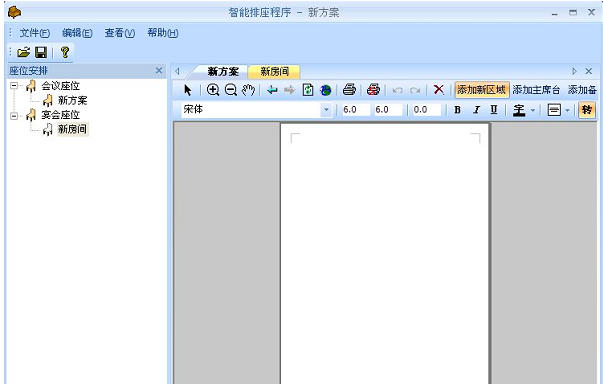This screenshot has height=384, width=603.
Task: Toggle bold formatting
Action: point(457,110)
